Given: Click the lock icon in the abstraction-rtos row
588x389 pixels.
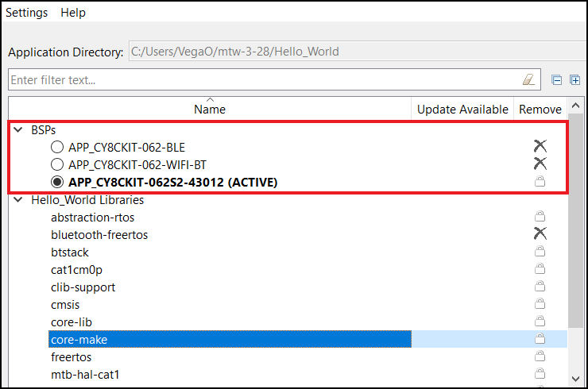Looking at the screenshot, I should [x=540, y=216].
